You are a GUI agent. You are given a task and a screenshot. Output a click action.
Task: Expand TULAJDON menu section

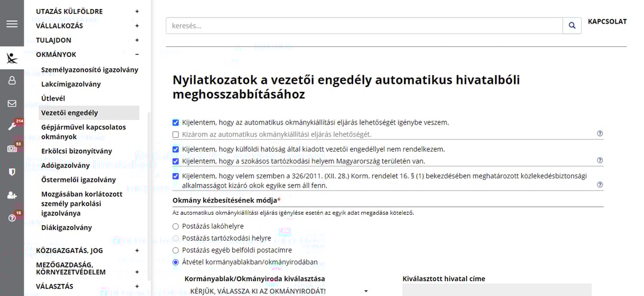coord(137,40)
